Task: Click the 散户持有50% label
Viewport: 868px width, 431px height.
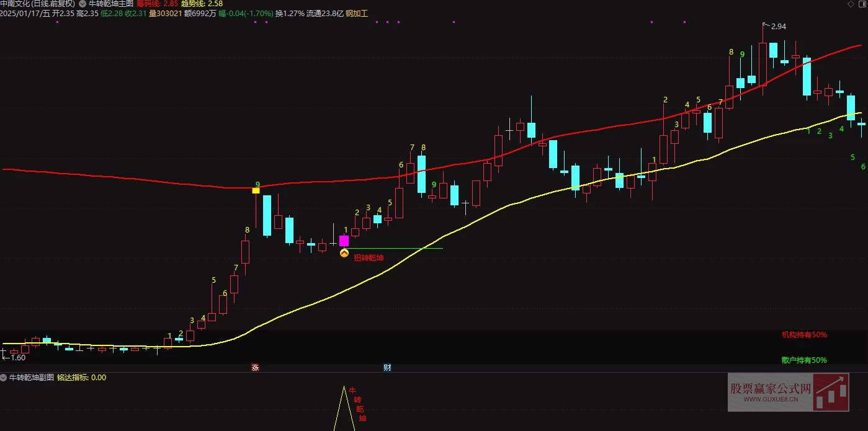Action: click(804, 360)
